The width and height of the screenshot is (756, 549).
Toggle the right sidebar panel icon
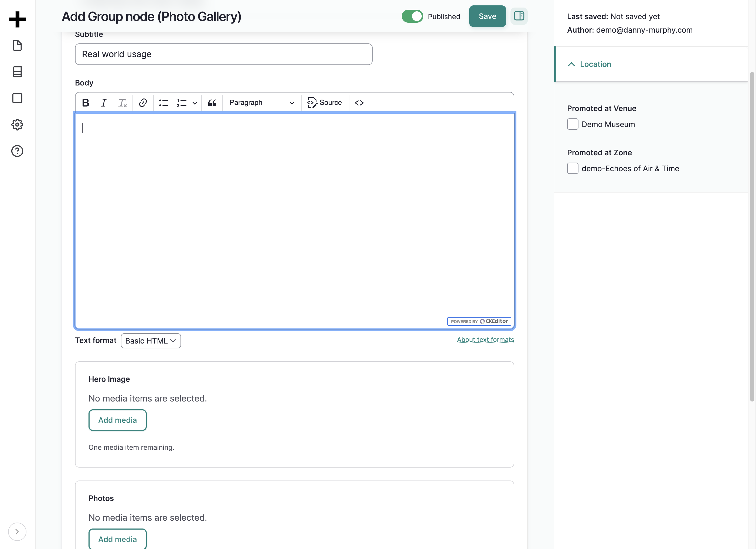pyautogui.click(x=519, y=16)
